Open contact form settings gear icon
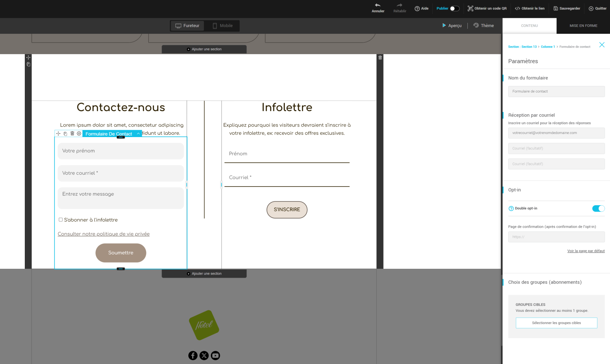Viewport: 610px width, 364px height. (x=79, y=134)
